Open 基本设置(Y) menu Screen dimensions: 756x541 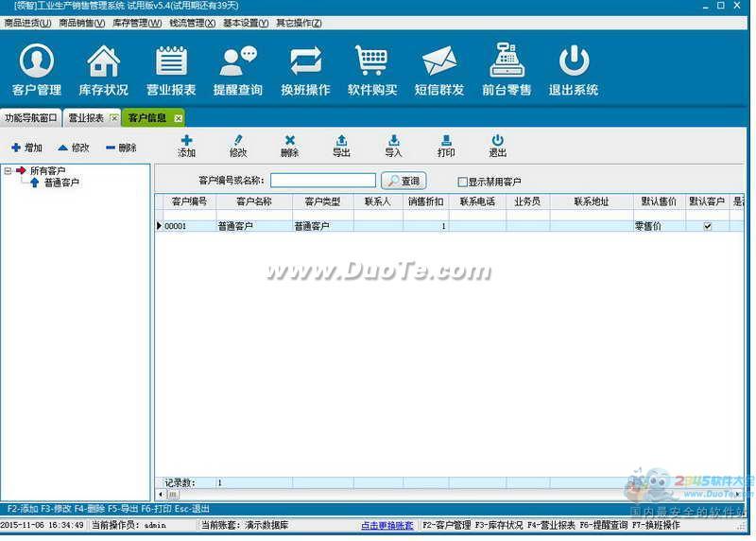[246, 23]
